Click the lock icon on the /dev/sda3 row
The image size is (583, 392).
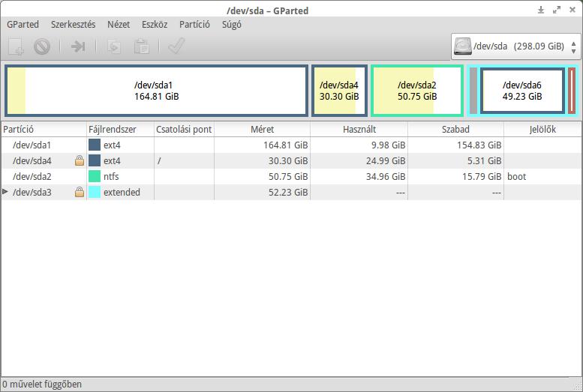[x=80, y=192]
